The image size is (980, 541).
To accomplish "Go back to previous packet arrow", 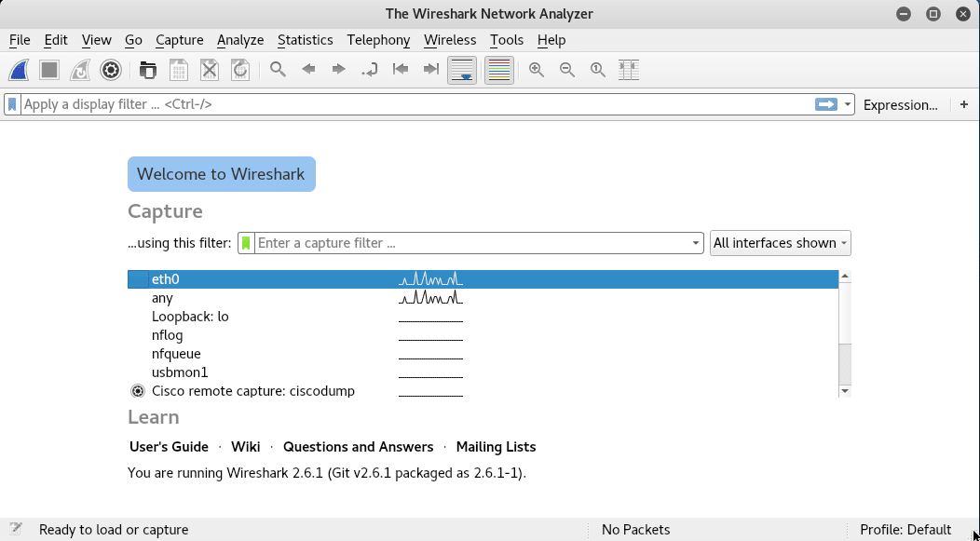I will coord(308,69).
